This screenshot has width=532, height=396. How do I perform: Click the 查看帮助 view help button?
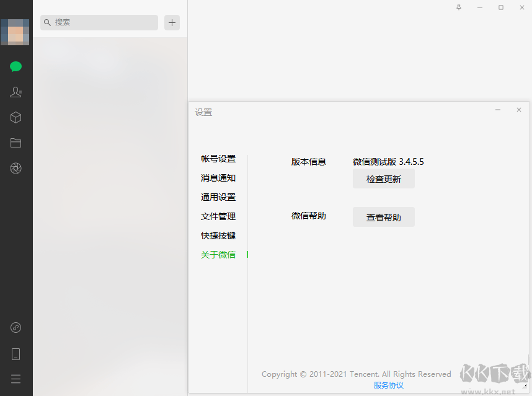click(x=383, y=217)
